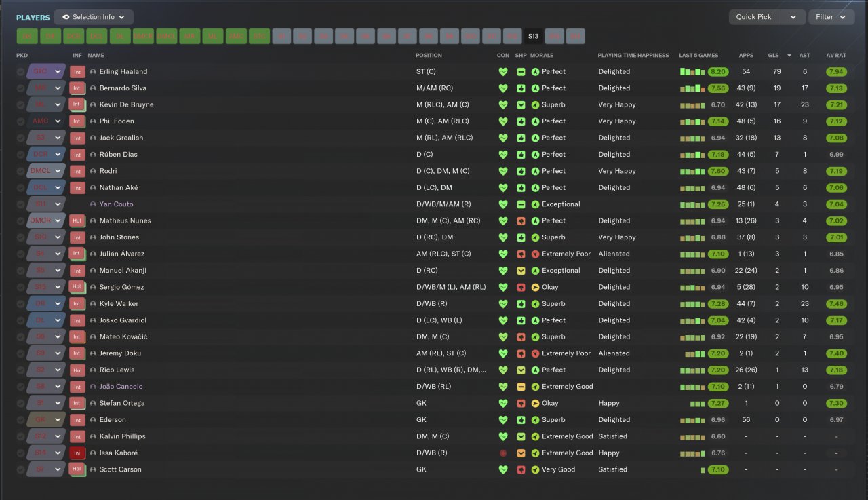Click Stefan Ortega's 7.27 last-game rating badge
Screen dimensions: 868x500
pos(717,403)
